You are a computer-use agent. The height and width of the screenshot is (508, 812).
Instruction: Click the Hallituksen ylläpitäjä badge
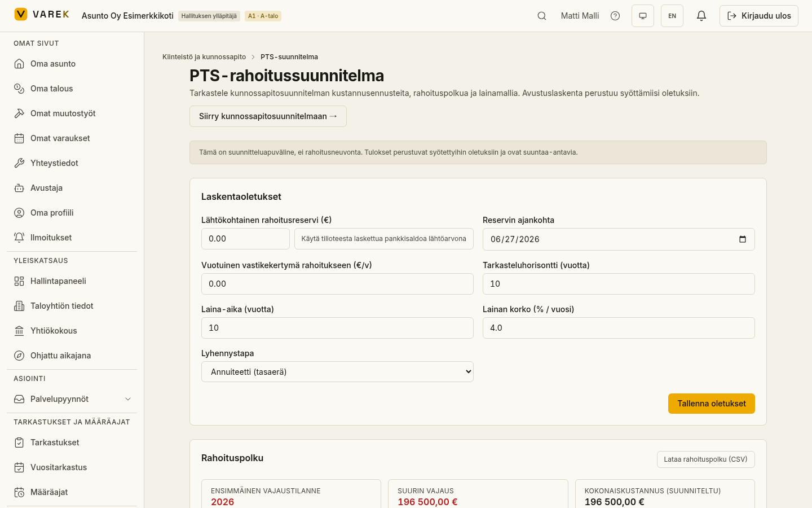click(209, 16)
